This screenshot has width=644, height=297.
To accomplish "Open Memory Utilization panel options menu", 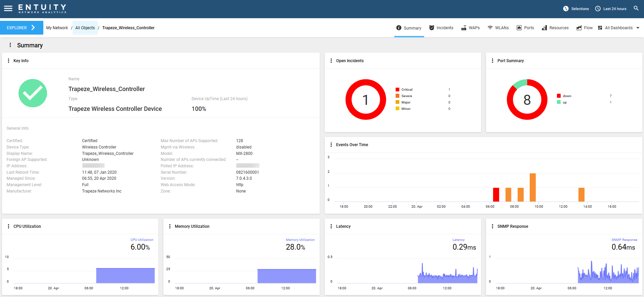I will pyautogui.click(x=170, y=226).
